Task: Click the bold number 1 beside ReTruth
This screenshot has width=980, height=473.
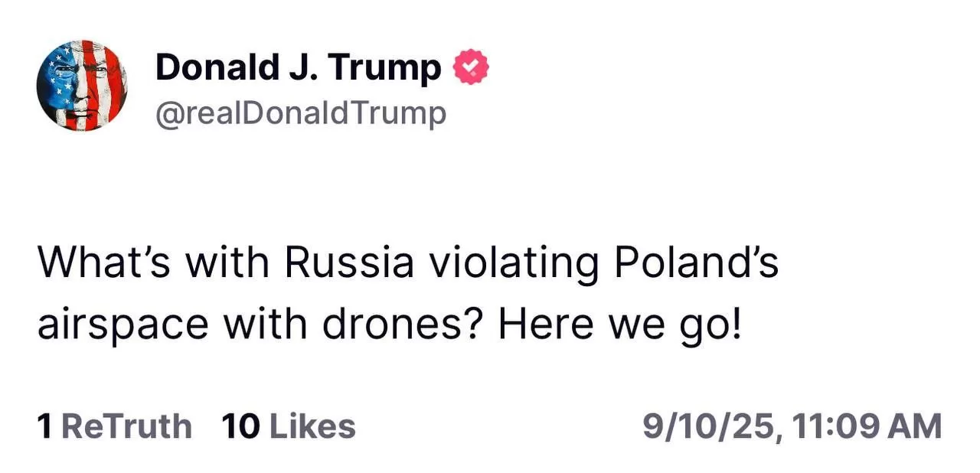Action: [45, 426]
